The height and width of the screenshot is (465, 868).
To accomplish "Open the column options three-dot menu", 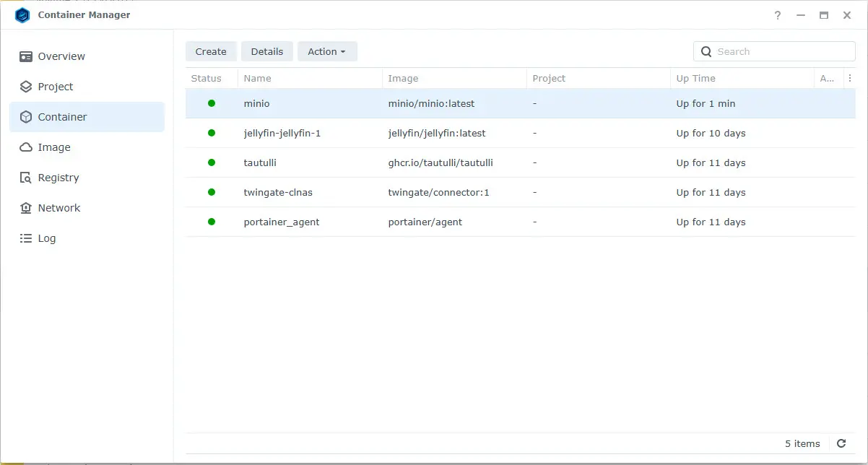I will tap(850, 78).
